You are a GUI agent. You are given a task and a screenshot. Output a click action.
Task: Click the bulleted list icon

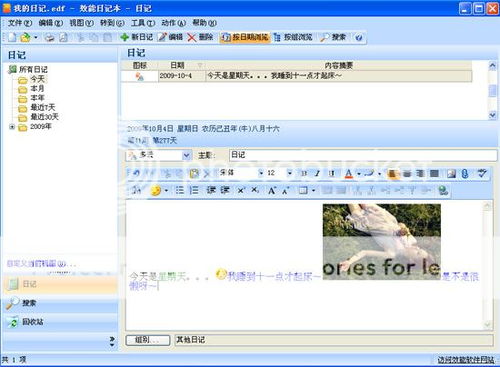180,190
